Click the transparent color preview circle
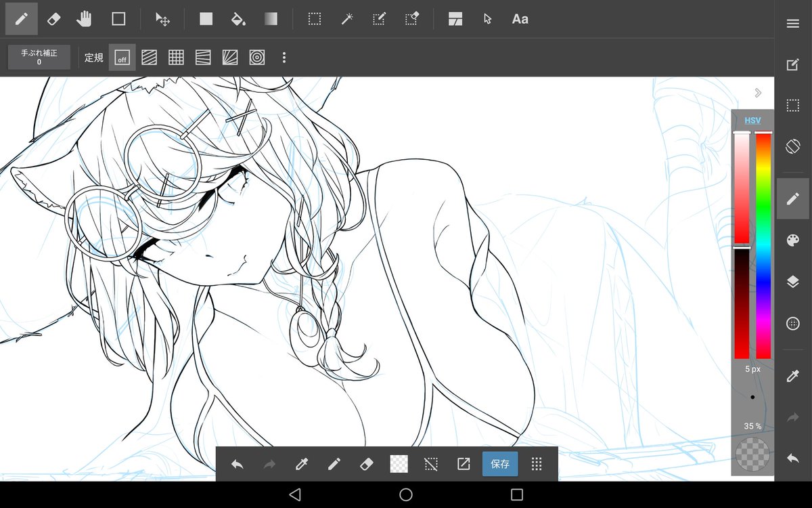The width and height of the screenshot is (812, 508). point(752,454)
